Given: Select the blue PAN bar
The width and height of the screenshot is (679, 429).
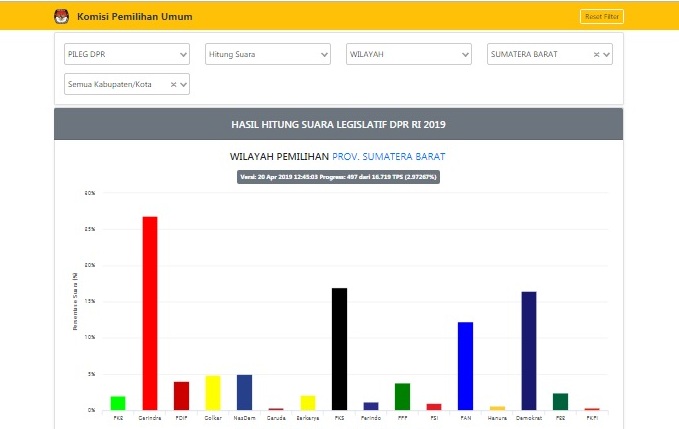Looking at the screenshot, I should pos(465,366).
